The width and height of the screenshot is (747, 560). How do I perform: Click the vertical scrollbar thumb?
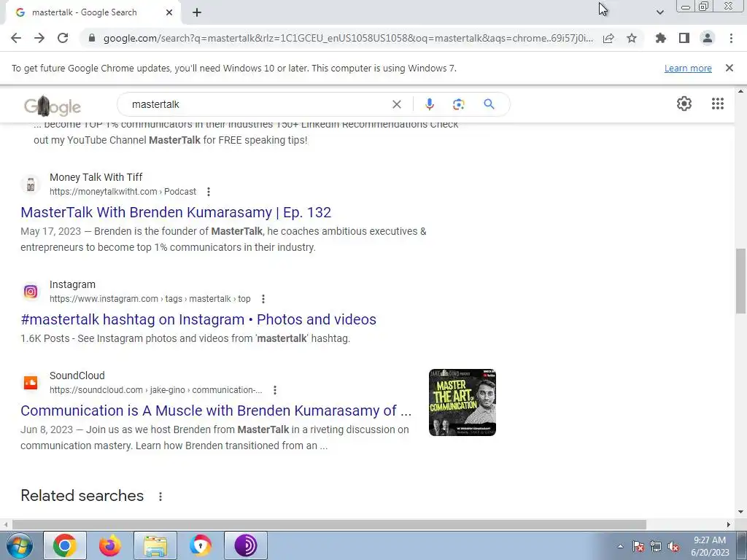tap(740, 281)
